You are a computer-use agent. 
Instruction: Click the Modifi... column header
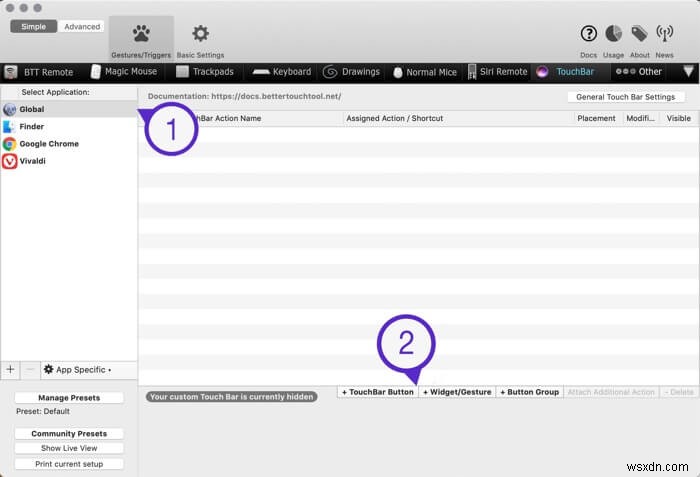[641, 118]
